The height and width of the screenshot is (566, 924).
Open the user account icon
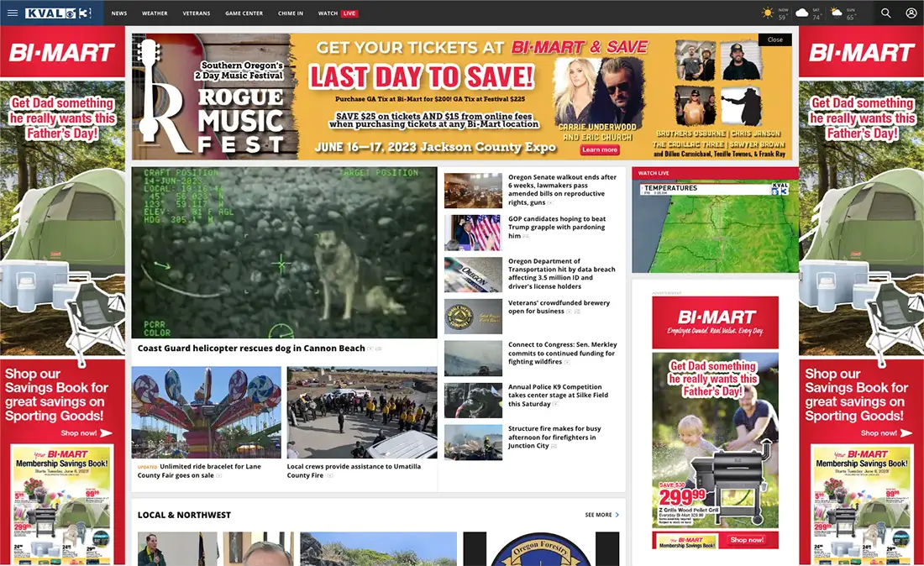[x=911, y=13]
